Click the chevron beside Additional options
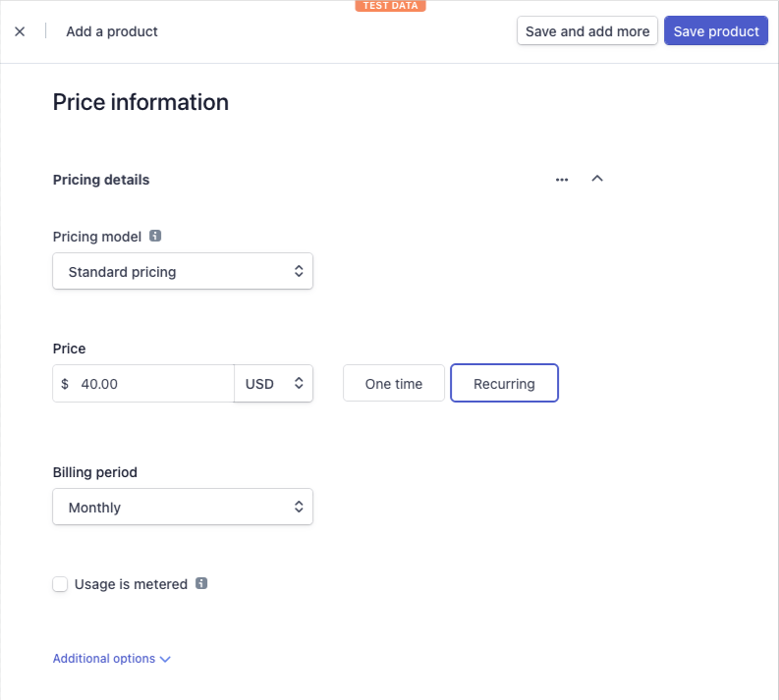779x700 pixels. point(165,660)
